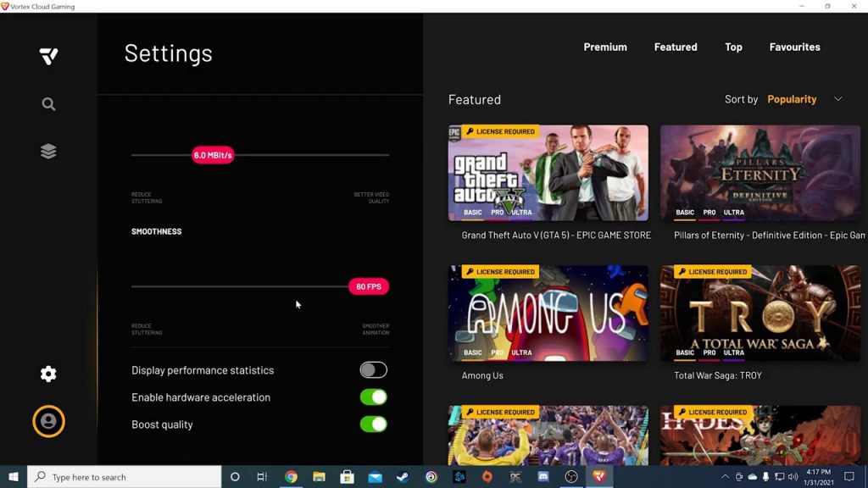The image size is (868, 488).
Task: Open Discord from the taskbar
Action: pyautogui.click(x=543, y=477)
